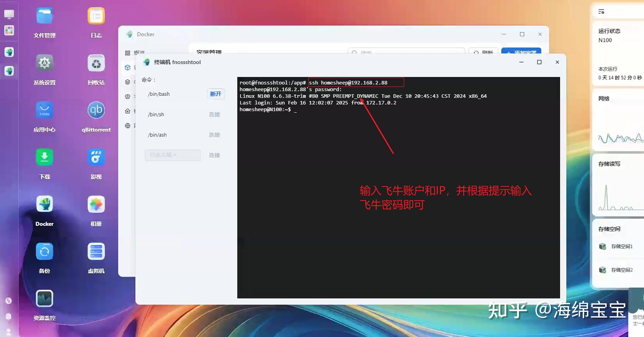Select the /bin/sh command label
This screenshot has width=644, height=337.
point(156,114)
